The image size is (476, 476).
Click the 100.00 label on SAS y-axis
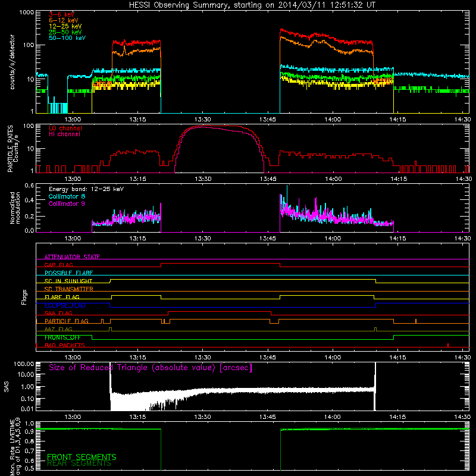pyautogui.click(x=24, y=364)
